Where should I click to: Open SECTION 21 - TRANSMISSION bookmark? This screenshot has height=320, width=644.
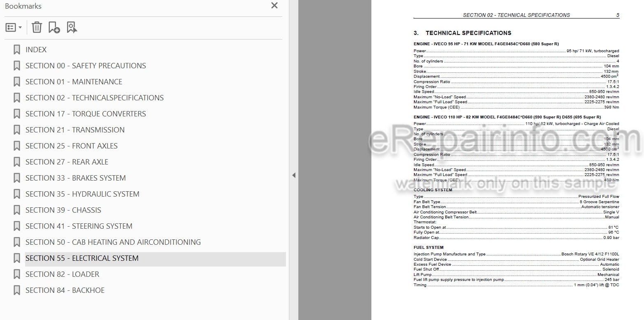click(75, 130)
